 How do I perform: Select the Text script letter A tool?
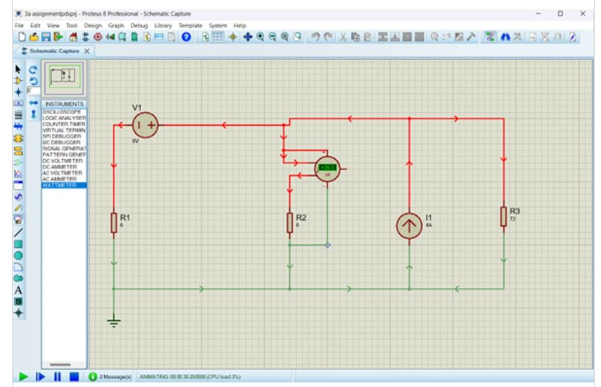[x=18, y=290]
